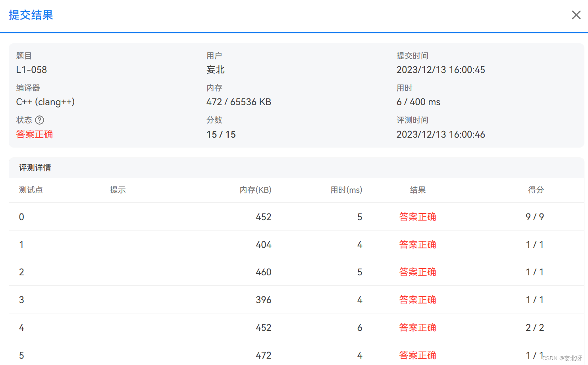Click the result 答案正确 for test point 3
The width and height of the screenshot is (588, 365).
click(418, 300)
